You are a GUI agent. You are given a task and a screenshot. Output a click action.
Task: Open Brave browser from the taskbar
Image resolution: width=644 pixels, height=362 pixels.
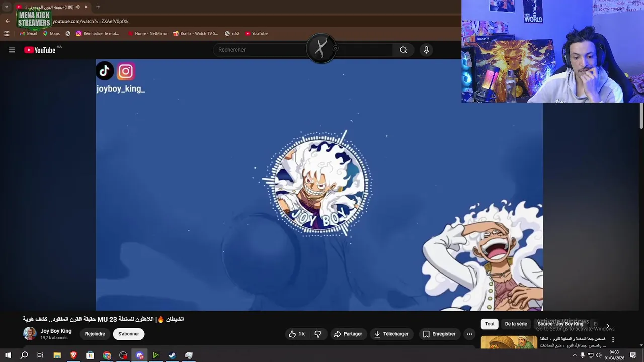[74, 355]
